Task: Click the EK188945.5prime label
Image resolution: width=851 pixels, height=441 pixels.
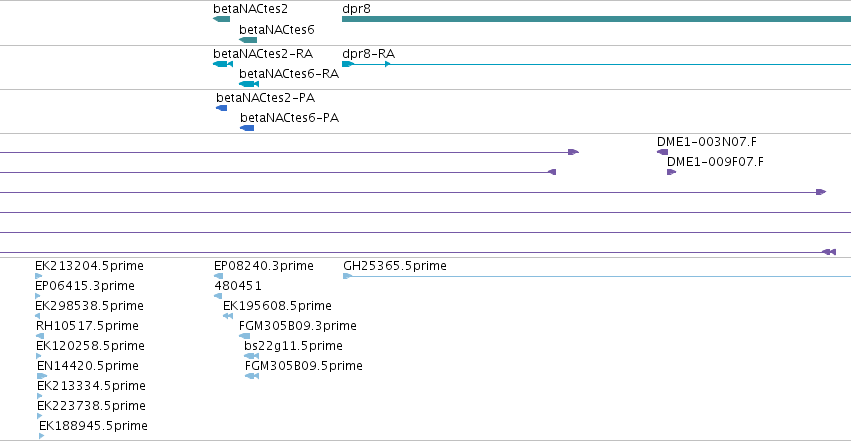Action: (x=93, y=426)
